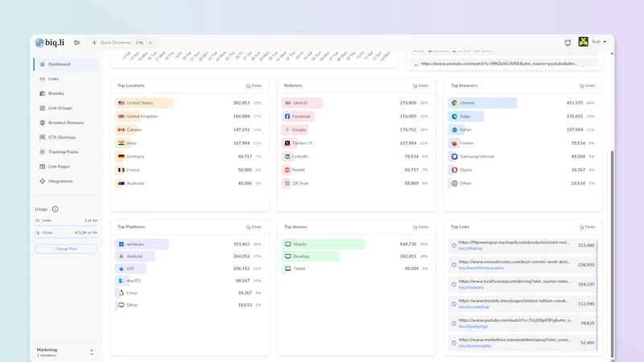Click the Firefox browser icon
Image resolution: width=644 pixels, height=362 pixels.
pyautogui.click(x=455, y=143)
